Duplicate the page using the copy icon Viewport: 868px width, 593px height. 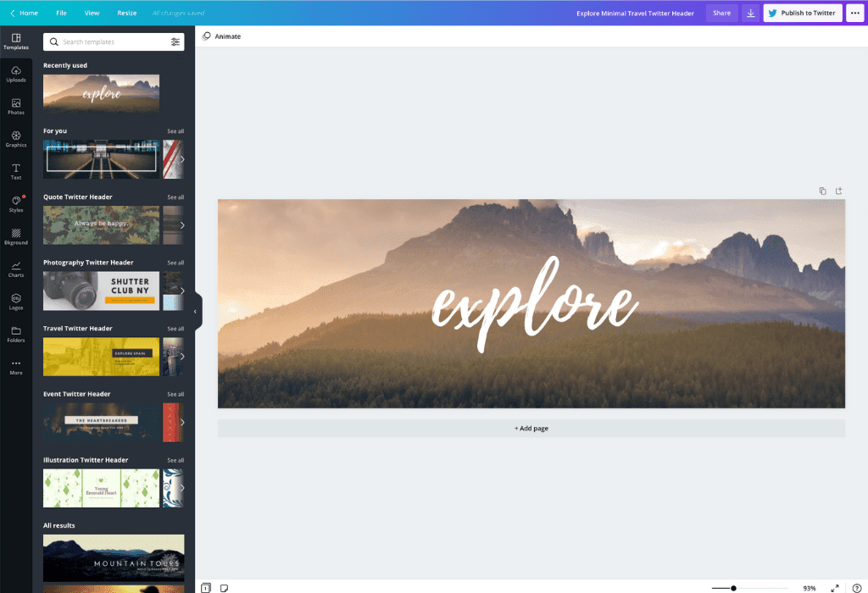(821, 191)
